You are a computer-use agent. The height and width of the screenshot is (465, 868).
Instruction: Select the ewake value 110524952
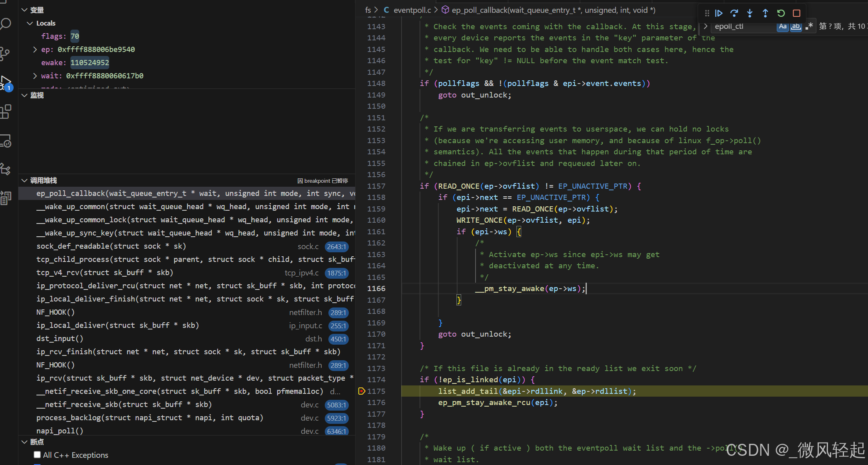pos(90,63)
